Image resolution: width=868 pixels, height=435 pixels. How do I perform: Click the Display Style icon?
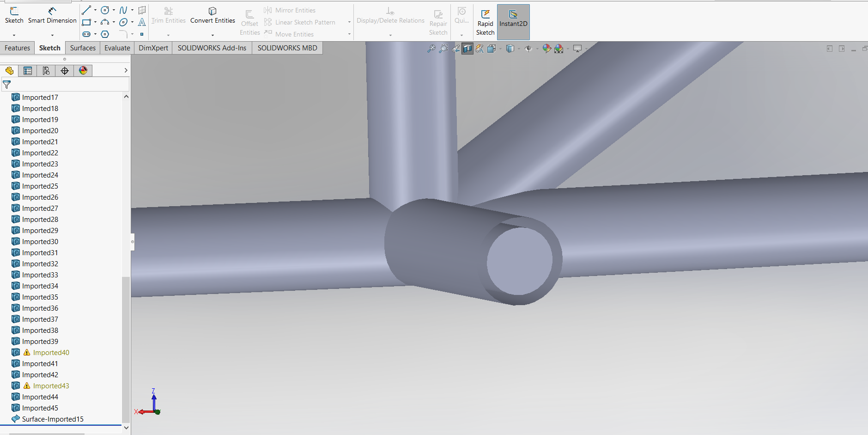510,48
